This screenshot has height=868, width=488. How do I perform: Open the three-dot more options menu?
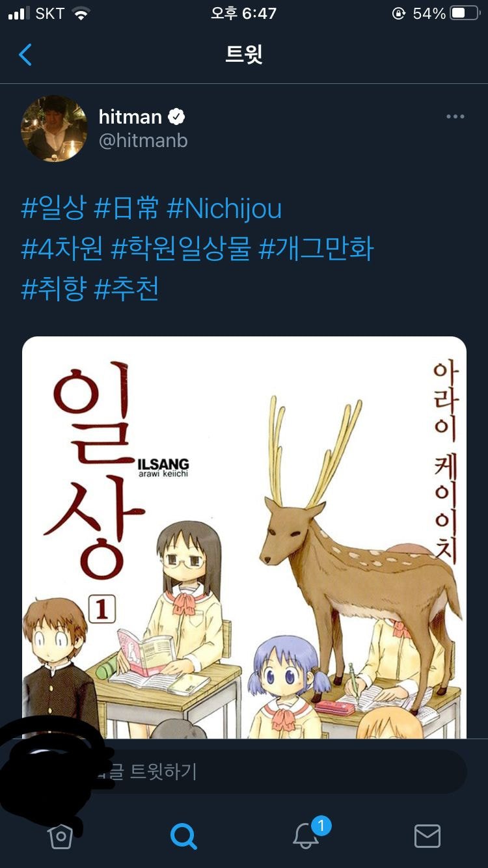pyautogui.click(x=455, y=116)
